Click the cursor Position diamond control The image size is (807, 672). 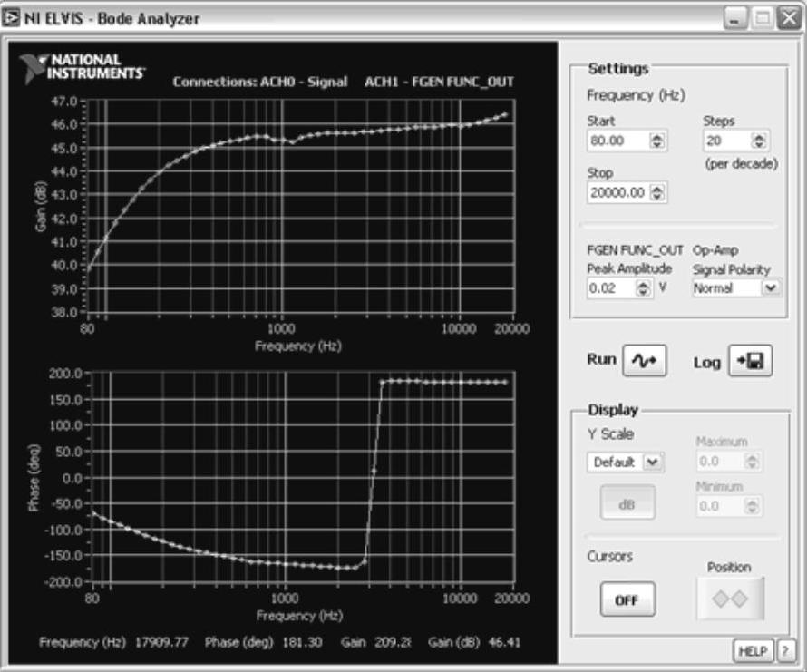point(730,599)
